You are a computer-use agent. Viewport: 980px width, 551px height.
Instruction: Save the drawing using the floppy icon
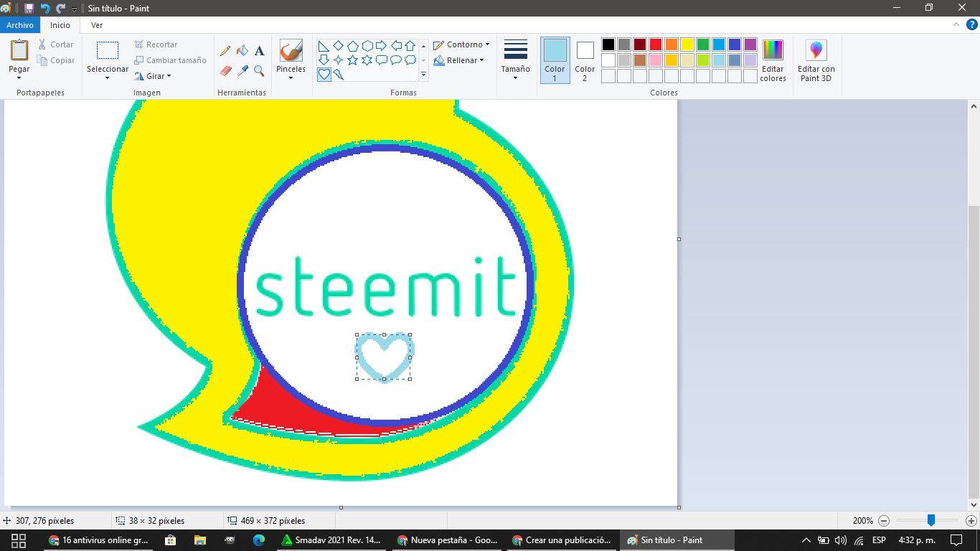[x=29, y=8]
